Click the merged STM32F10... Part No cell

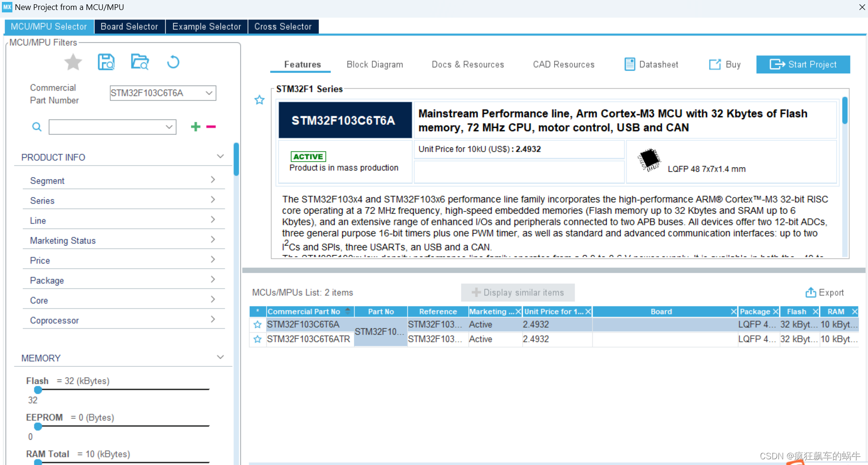pos(380,332)
